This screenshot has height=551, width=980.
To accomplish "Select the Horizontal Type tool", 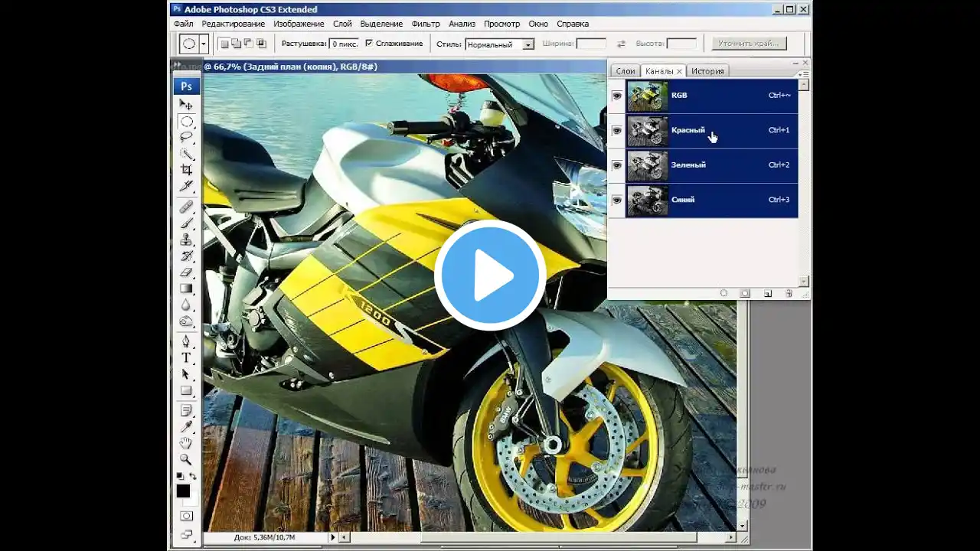I will 186,357.
